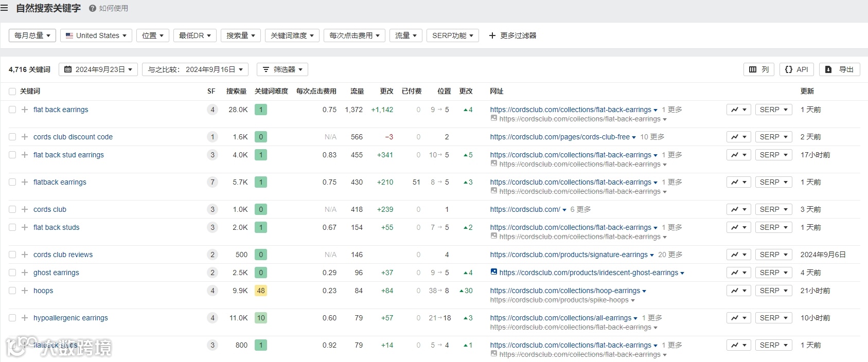The width and height of the screenshot is (868, 362).
Task: Check the 'flat back stud earrings' checkbox
Action: pyautogui.click(x=12, y=155)
